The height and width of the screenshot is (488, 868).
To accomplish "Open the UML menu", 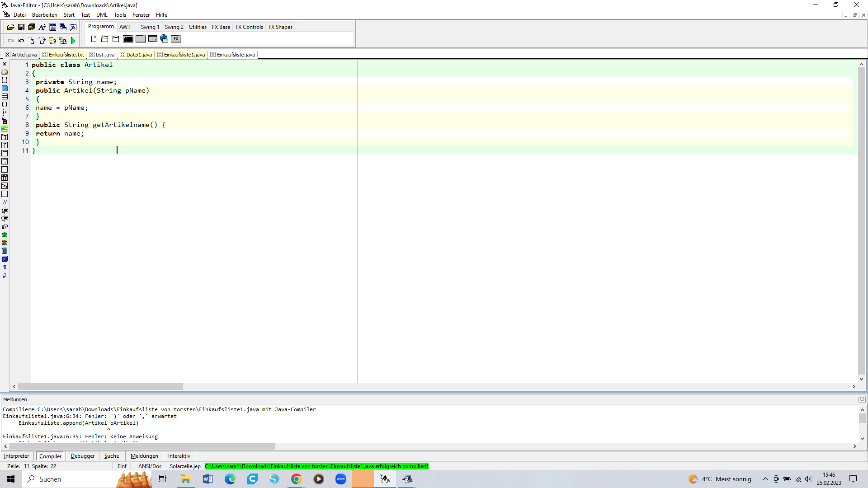I will (102, 15).
